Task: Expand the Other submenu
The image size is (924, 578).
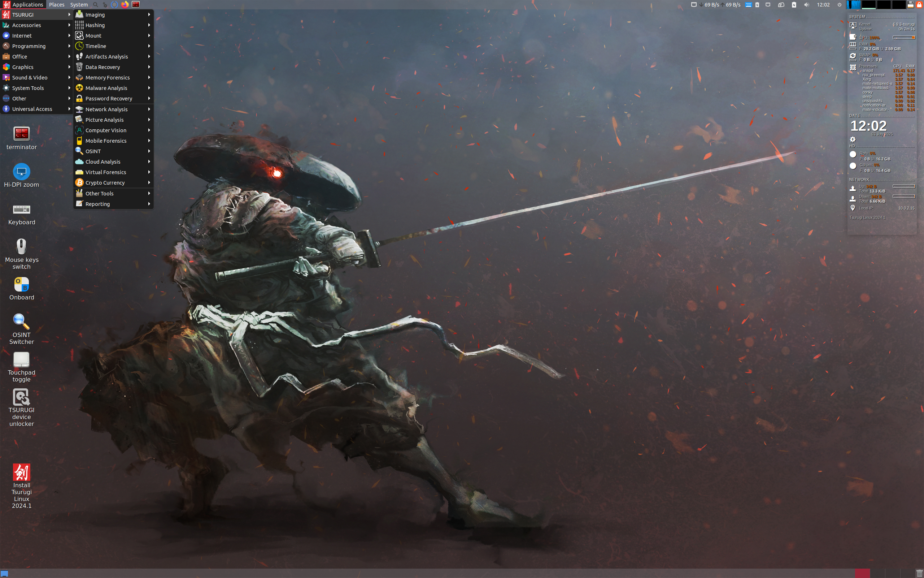Action: tap(37, 99)
